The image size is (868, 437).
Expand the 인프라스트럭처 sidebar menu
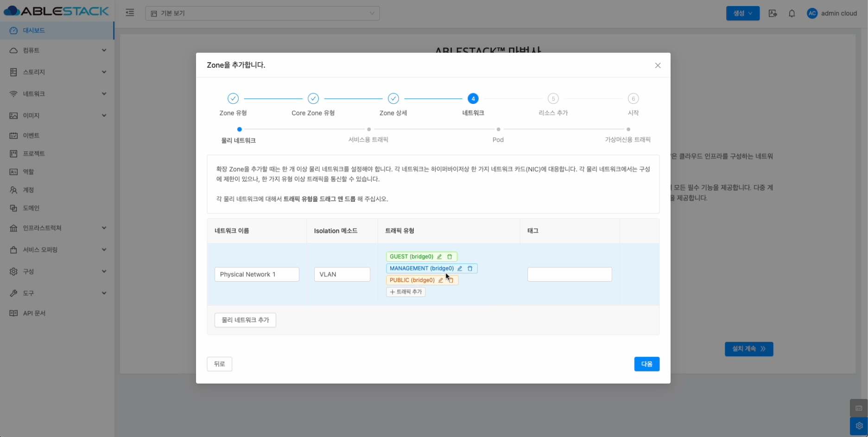pyautogui.click(x=57, y=228)
